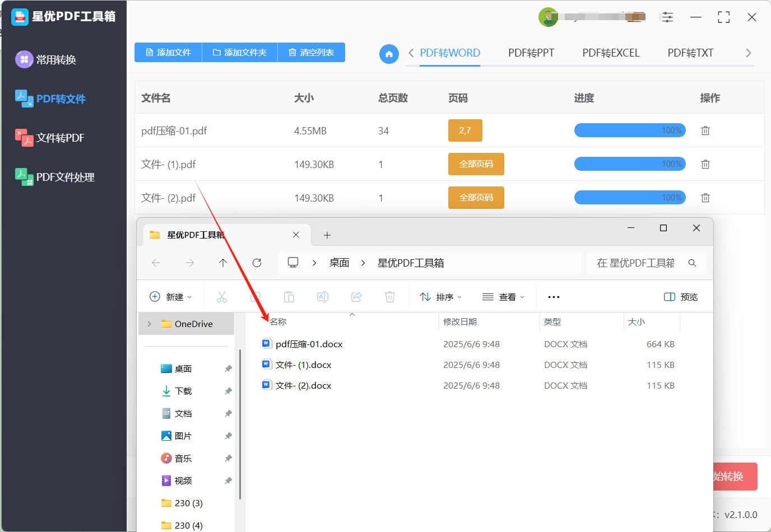Refresh the Explorer folder view

click(257, 263)
